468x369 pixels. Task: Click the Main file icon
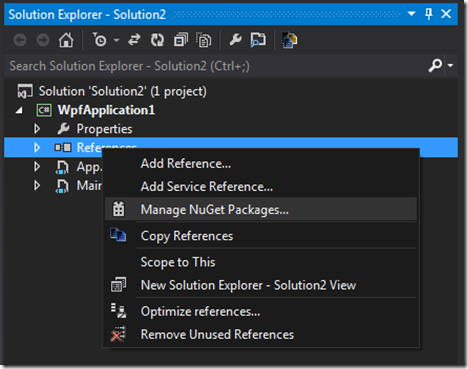pyautogui.click(x=62, y=186)
